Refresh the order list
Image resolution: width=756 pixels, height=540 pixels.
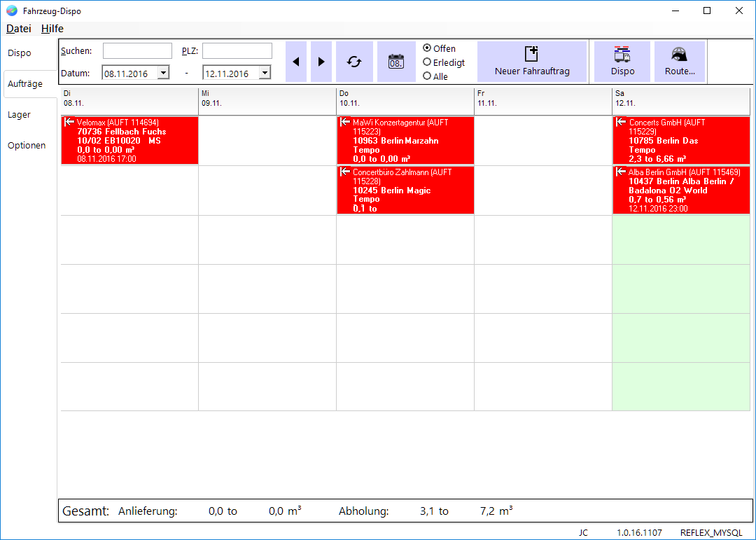tap(354, 62)
